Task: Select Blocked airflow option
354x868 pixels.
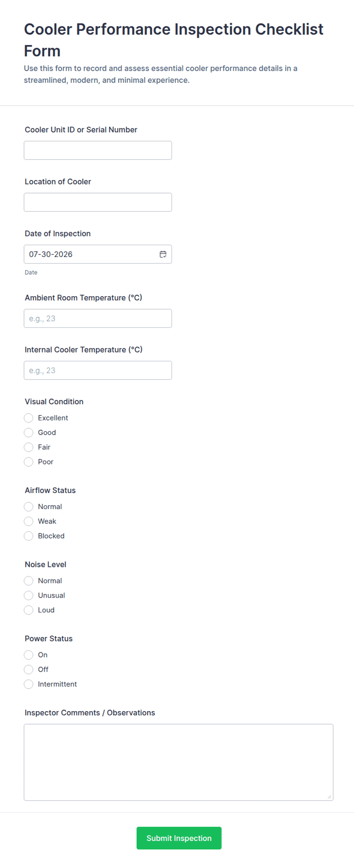Action: [x=29, y=536]
